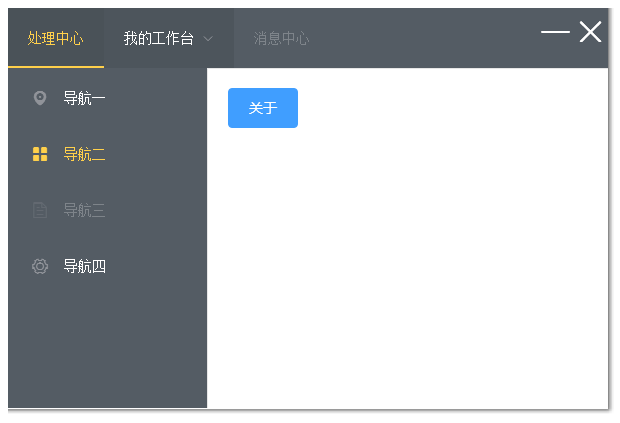Click the gear icon beside 导航四
620x423 pixels.
[x=40, y=266]
